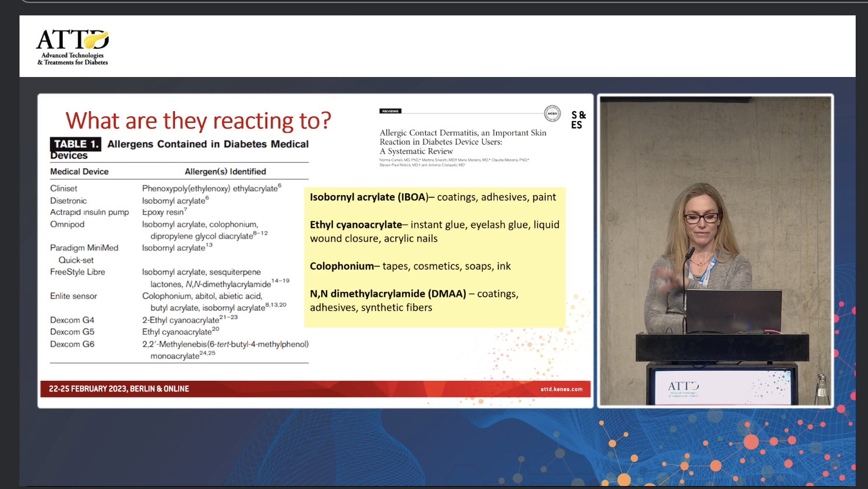The height and width of the screenshot is (489, 868).
Task: Click the ATTD logo on the podium
Action: (683, 387)
